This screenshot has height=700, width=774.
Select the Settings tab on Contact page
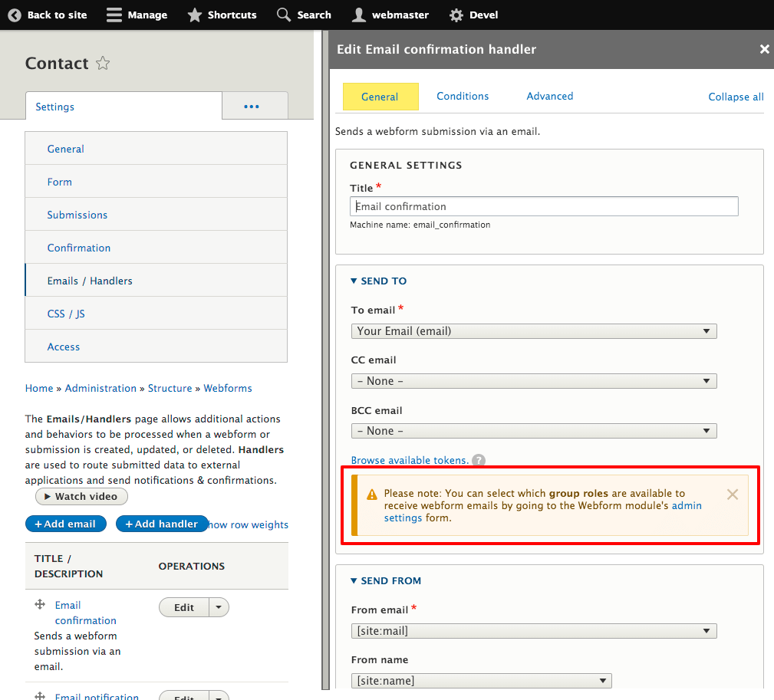124,106
